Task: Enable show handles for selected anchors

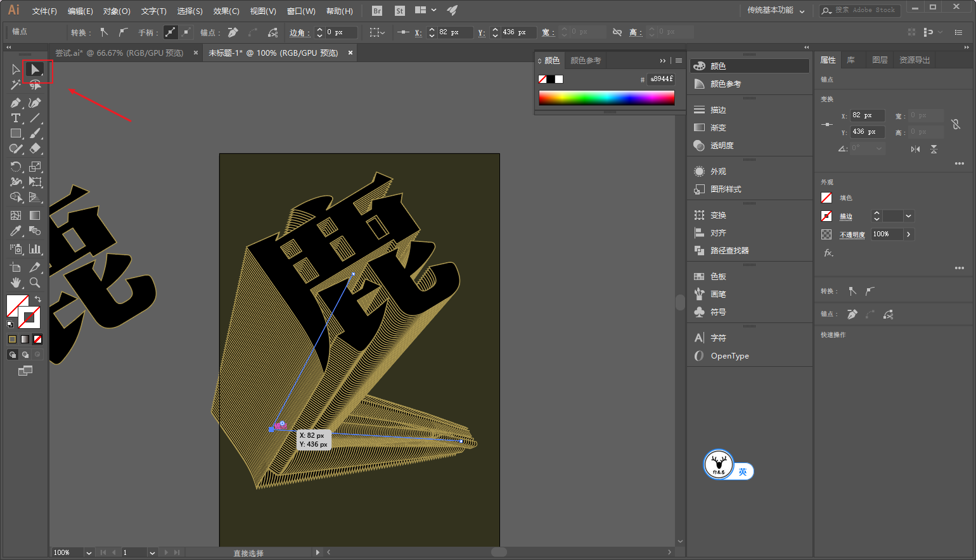Action: [x=170, y=32]
